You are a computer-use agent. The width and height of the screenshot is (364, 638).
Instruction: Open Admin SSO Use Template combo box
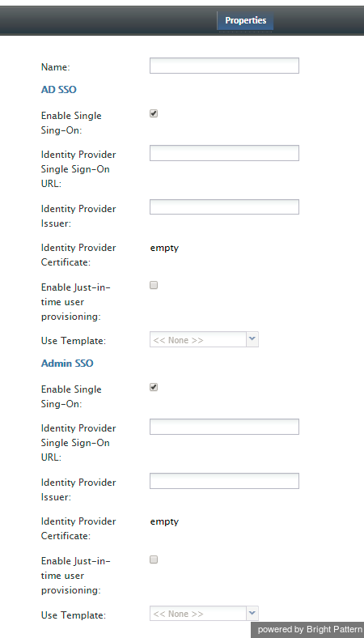(204, 613)
